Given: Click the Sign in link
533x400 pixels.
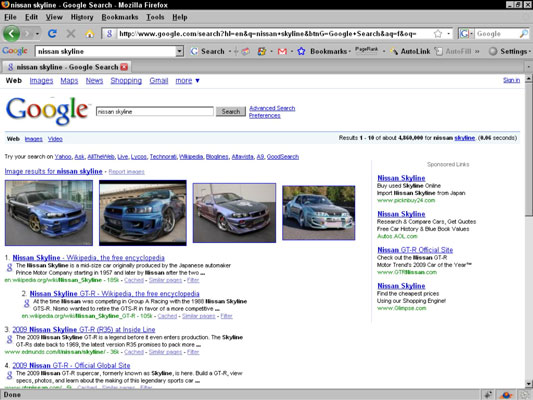Looking at the screenshot, I should point(511,80).
